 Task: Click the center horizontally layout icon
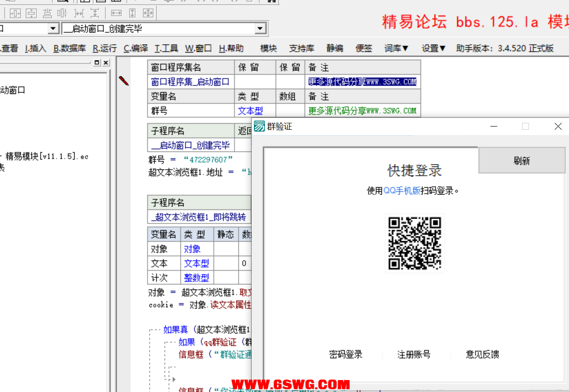coord(15,13)
